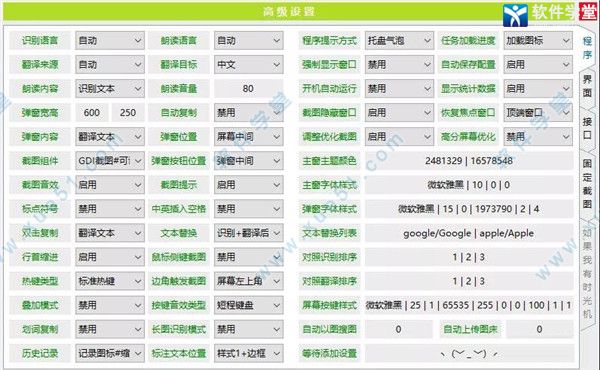Viewport: 600px width, 370px height.
Task: Click the 主窗主题颜色 value 2481329 | 16578548
Action: pyautogui.click(x=469, y=161)
